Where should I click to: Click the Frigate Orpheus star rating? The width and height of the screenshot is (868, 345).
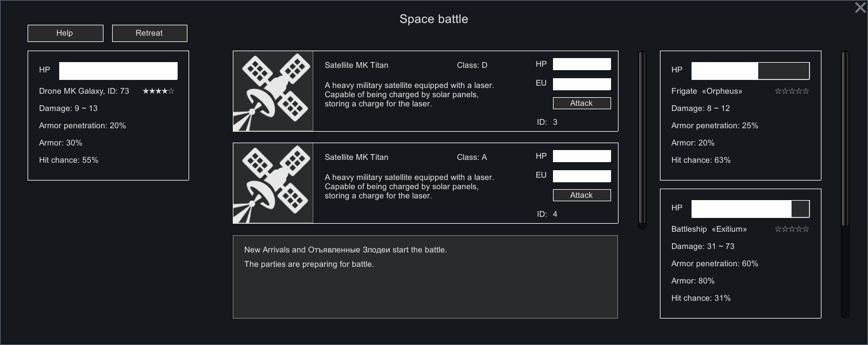pyautogui.click(x=792, y=91)
